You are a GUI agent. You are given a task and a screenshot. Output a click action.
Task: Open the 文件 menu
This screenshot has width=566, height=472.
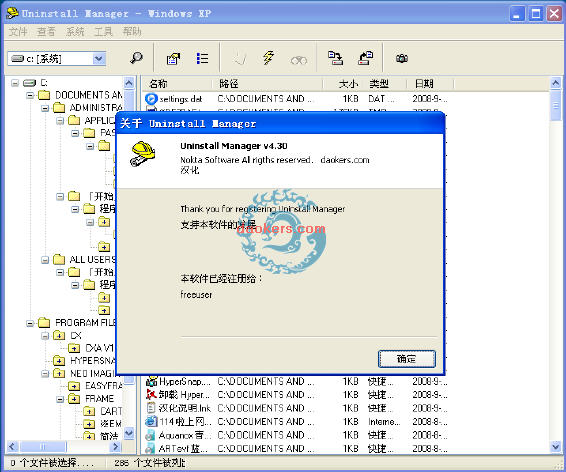tap(18, 32)
